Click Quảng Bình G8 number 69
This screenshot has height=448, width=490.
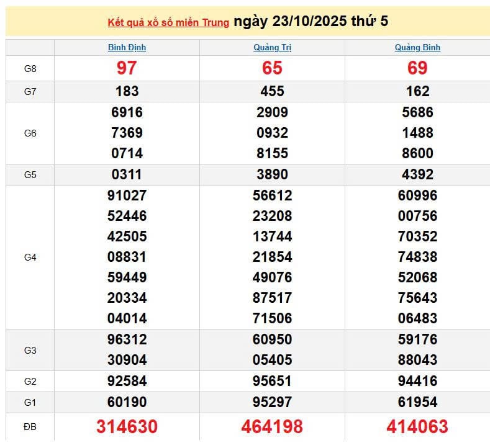417,68
